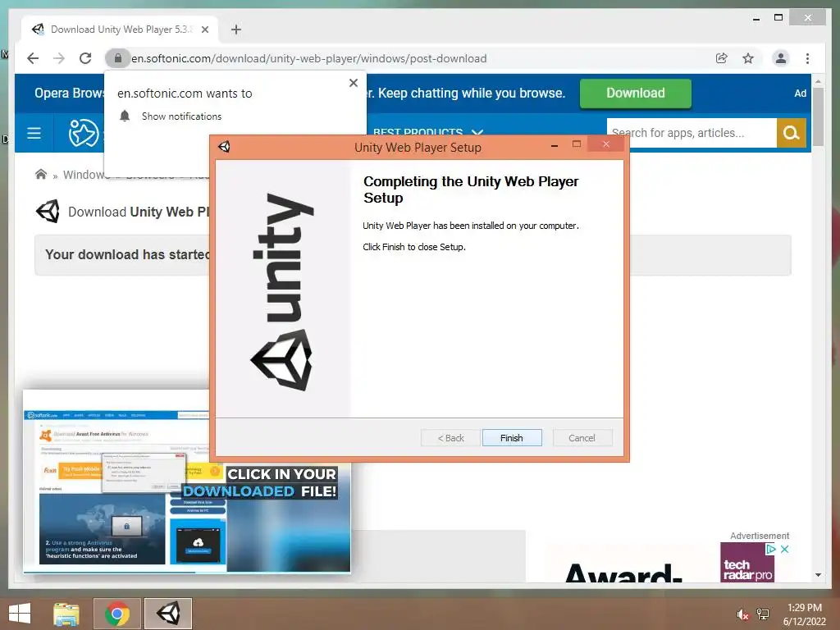The height and width of the screenshot is (630, 840).
Task: Click the Windows breadcrumb link
Action: tap(85, 175)
